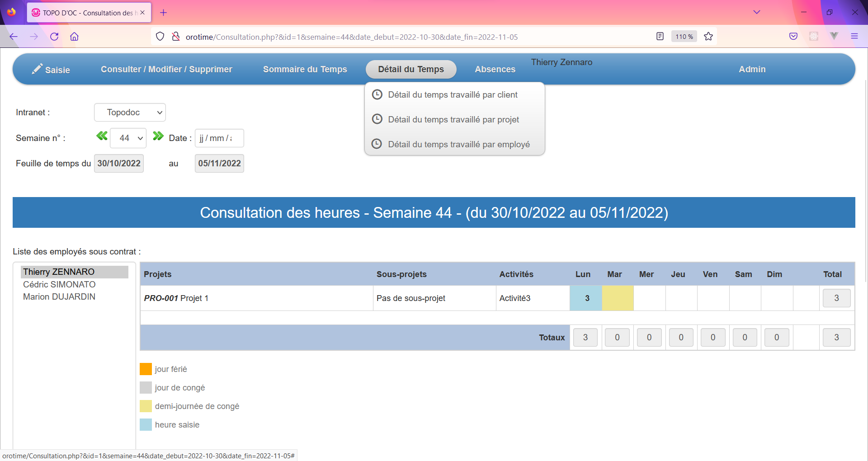Reload the page with the refresh icon
The image size is (868, 461).
(54, 37)
